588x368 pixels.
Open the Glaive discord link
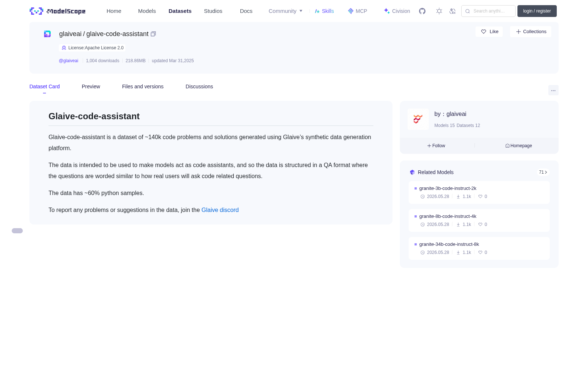220,210
